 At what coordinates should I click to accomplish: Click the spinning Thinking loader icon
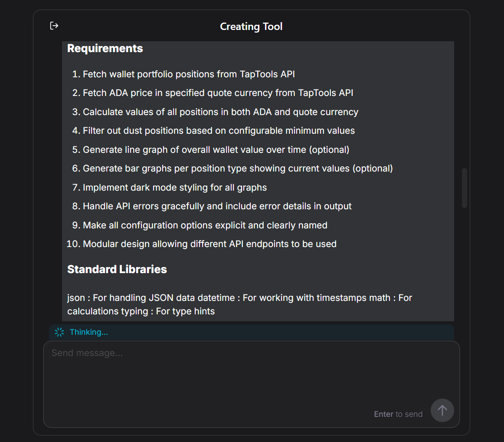point(59,333)
